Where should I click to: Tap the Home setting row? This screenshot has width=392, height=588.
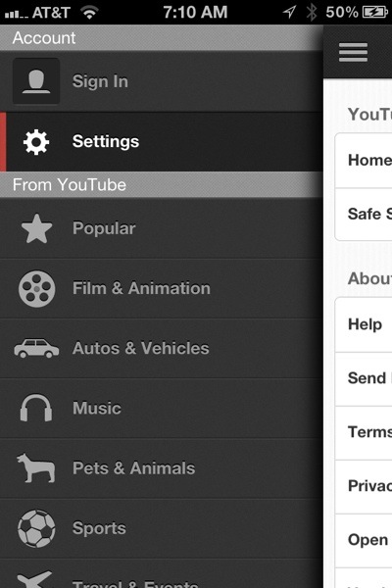tap(364, 161)
